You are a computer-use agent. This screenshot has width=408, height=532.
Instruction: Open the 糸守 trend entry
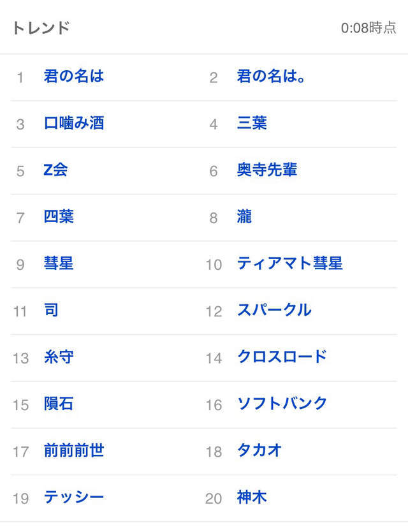tap(59, 357)
